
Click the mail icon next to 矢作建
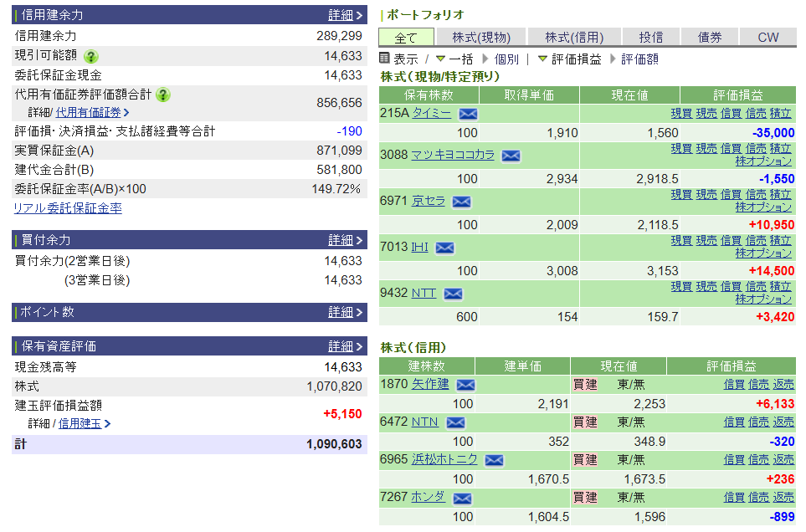465,385
